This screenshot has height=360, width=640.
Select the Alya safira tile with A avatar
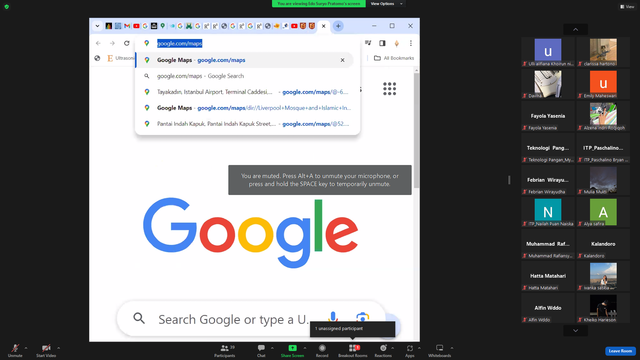(603, 212)
